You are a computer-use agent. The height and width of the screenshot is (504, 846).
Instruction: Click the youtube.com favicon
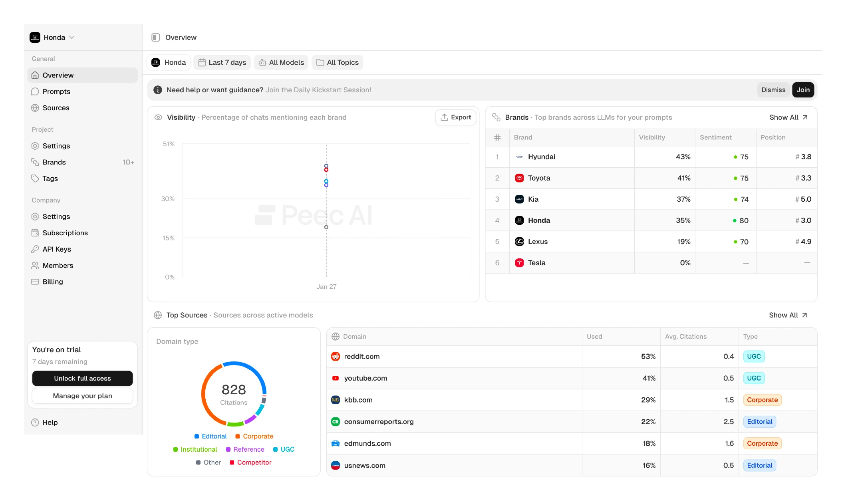336,378
